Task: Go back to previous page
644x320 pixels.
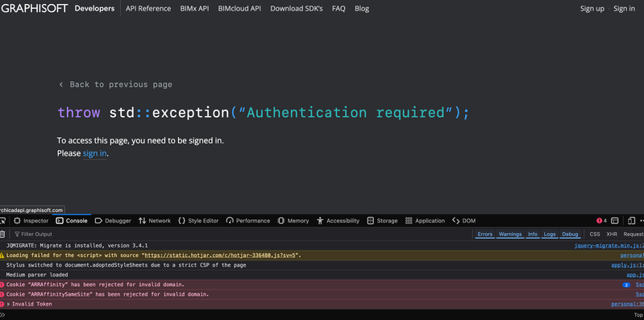Action: click(115, 85)
